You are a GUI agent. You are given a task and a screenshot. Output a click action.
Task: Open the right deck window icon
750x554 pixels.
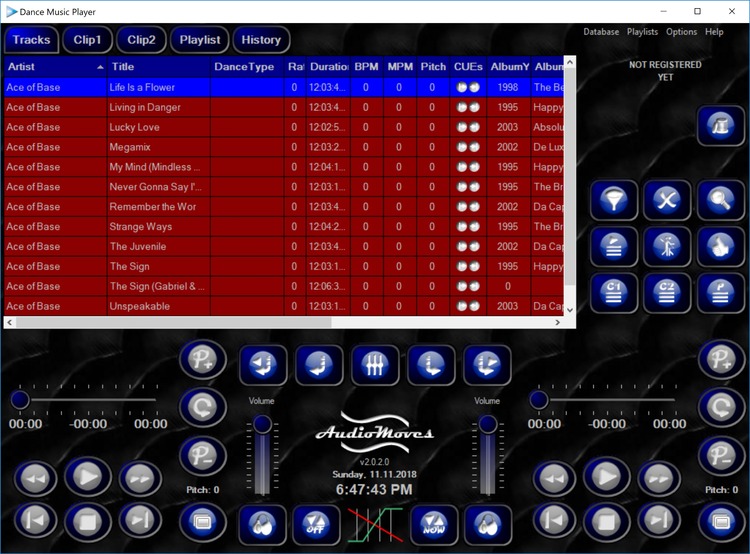(x=721, y=521)
